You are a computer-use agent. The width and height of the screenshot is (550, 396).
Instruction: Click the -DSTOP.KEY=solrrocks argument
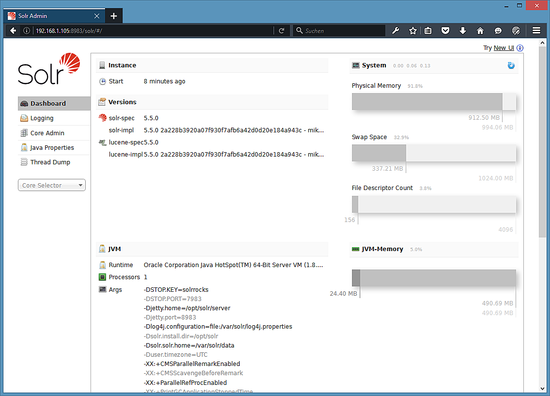(x=176, y=290)
